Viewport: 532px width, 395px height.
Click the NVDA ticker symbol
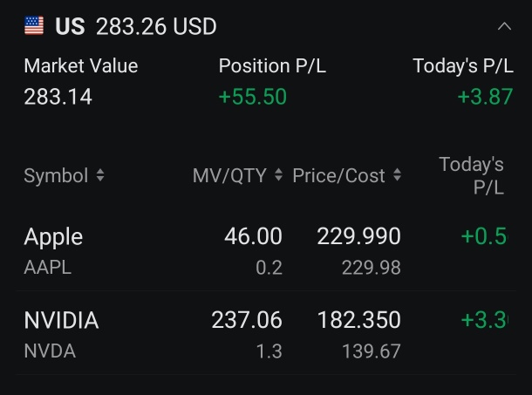(x=50, y=351)
